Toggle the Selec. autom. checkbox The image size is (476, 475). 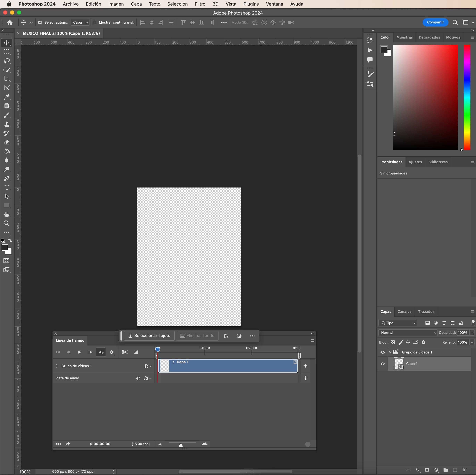(40, 22)
